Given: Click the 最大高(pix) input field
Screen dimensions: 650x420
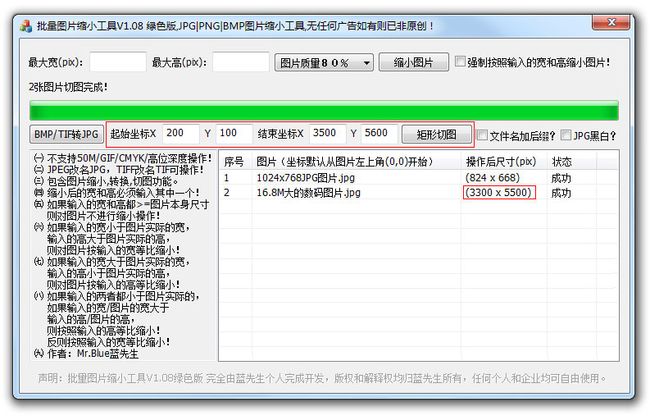Looking at the screenshot, I should tap(241, 62).
